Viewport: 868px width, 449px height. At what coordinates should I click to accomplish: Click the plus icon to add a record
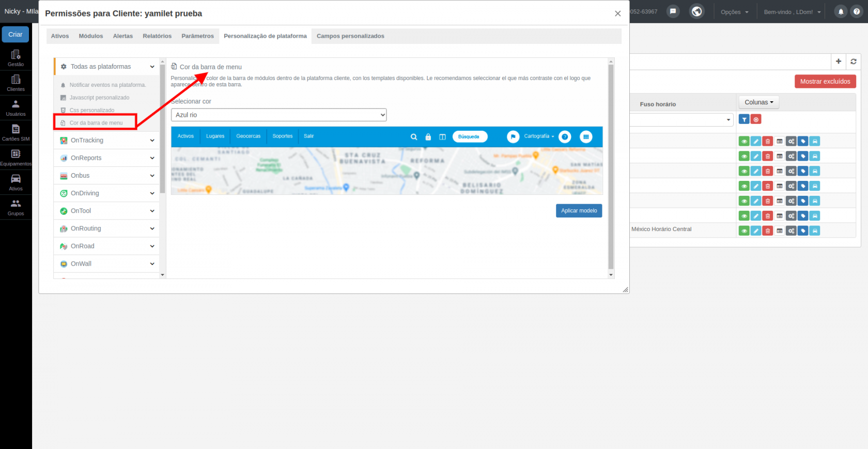839,61
